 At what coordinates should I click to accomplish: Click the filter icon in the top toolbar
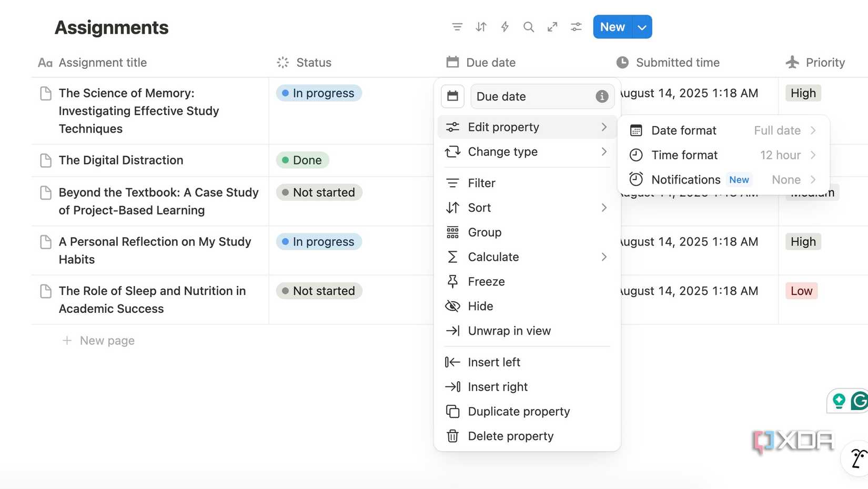457,27
